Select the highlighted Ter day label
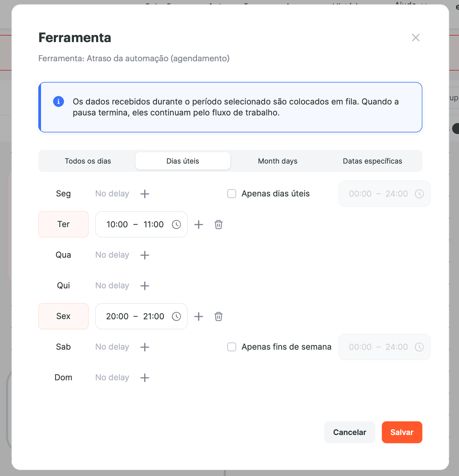459x476 pixels. pos(63,224)
